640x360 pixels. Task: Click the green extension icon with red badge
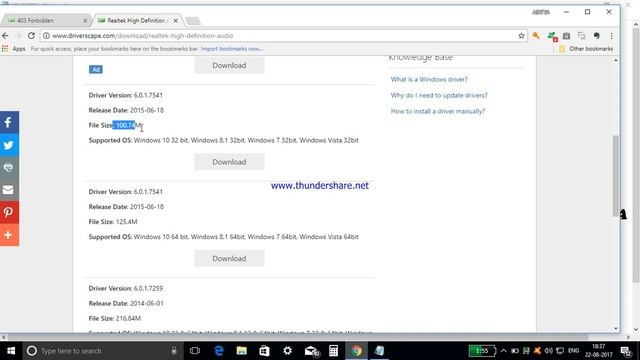pyautogui.click(x=552, y=36)
